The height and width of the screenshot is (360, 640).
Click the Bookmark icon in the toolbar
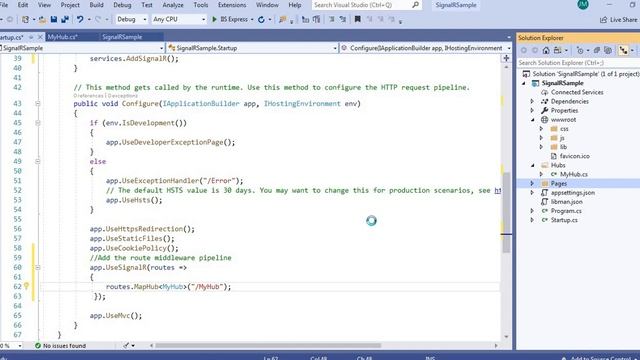pyautogui.click(x=358, y=19)
